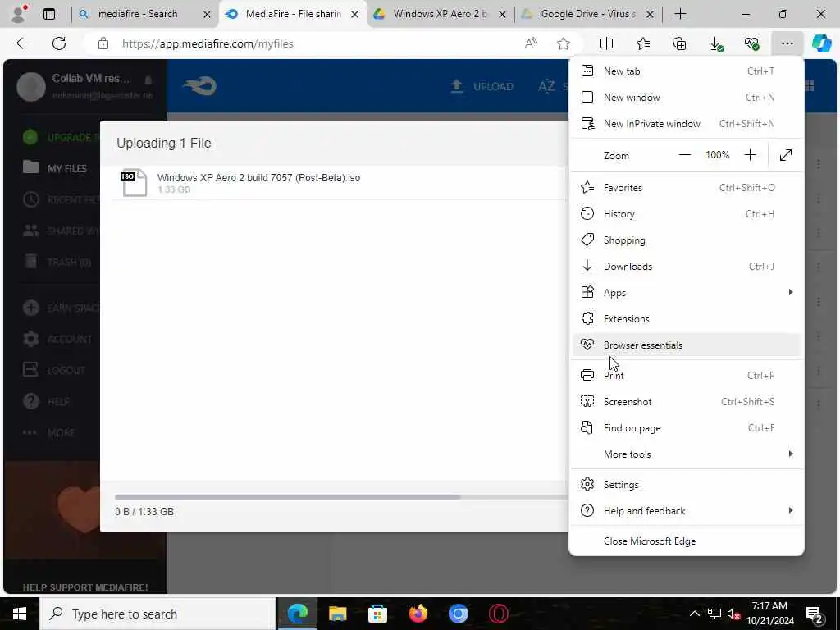Viewport: 840px width, 630px height.
Task: Click the browser back arrow
Action: [x=23, y=43]
